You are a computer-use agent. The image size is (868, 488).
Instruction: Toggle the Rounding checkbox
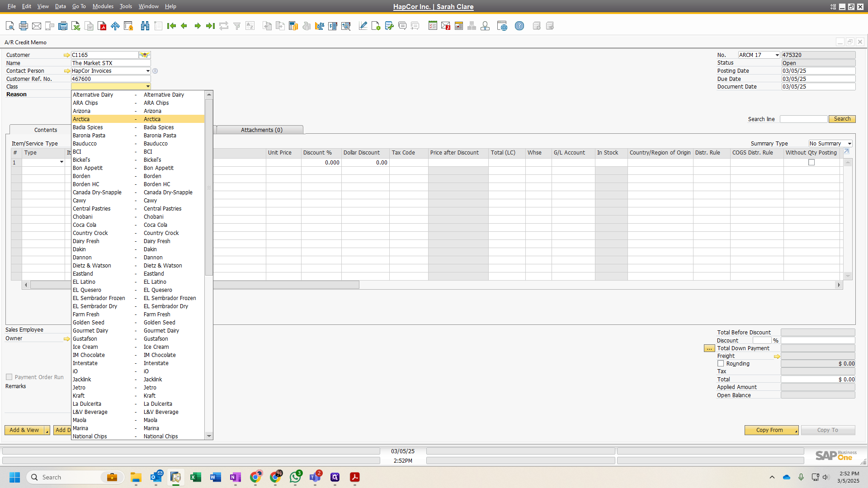721,364
